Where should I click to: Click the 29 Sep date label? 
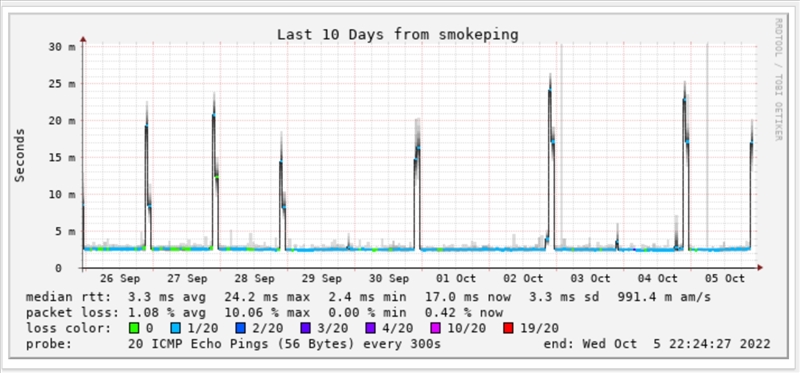point(321,279)
